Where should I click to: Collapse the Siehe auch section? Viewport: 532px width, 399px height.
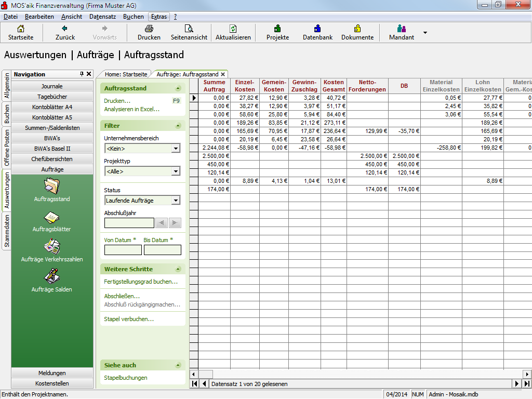(178, 365)
